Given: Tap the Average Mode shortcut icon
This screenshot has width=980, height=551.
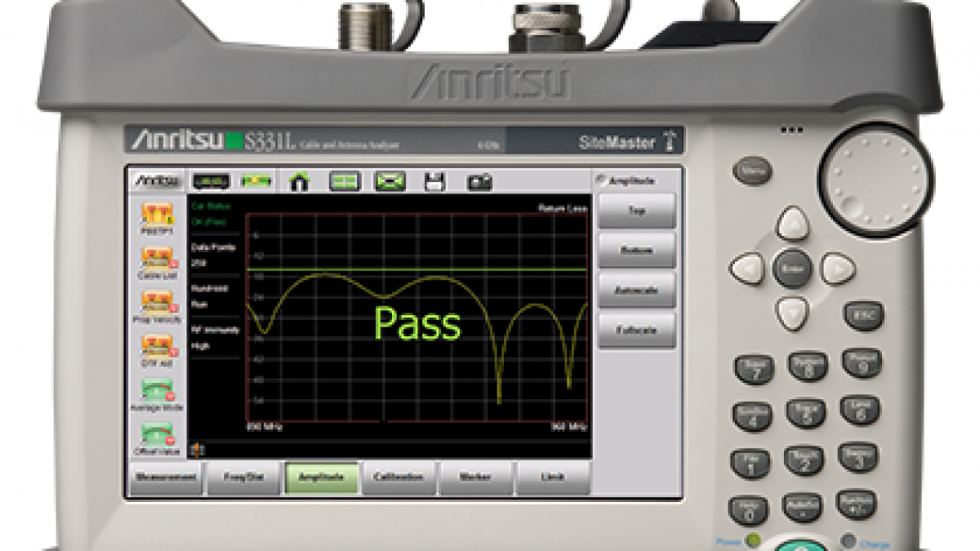Looking at the screenshot, I should click(x=156, y=391).
